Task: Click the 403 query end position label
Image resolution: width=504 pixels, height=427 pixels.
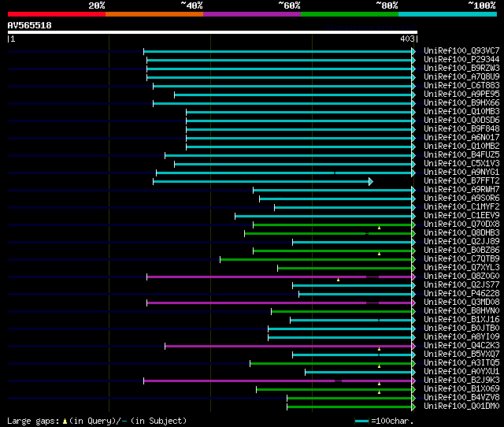Action: click(x=408, y=39)
